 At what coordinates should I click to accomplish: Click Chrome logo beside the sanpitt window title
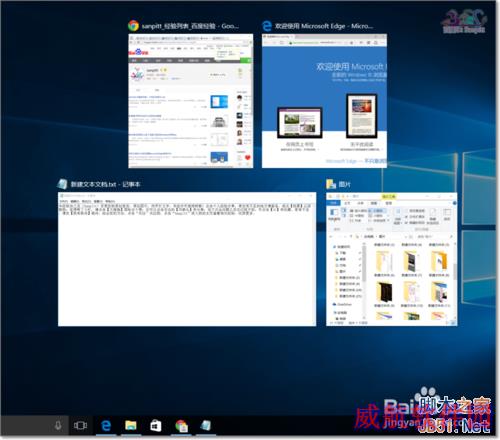click(133, 26)
